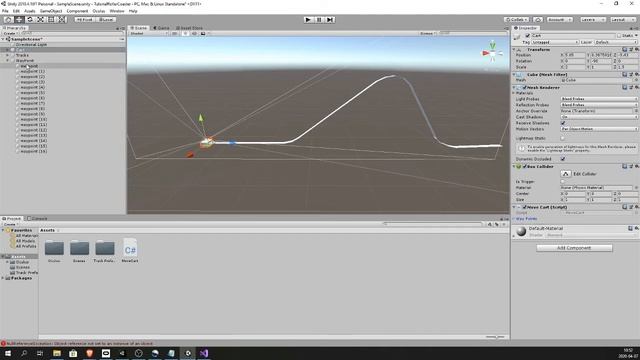Image resolution: width=640 pixels, height=360 pixels.
Task: Open the Light Probes dropdown
Action: click(599, 99)
